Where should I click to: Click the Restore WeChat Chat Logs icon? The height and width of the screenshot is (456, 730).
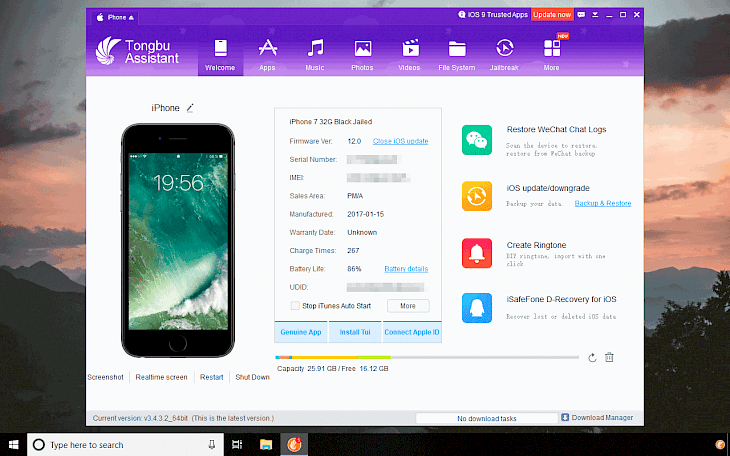tap(477, 140)
